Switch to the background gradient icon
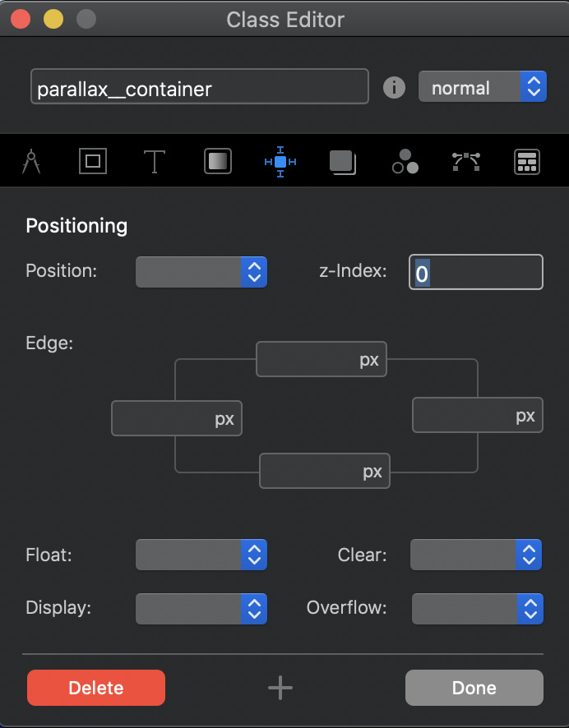 [x=218, y=162]
